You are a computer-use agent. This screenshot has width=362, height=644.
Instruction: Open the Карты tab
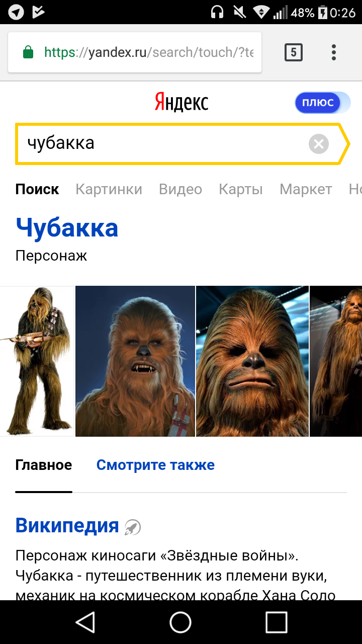(241, 189)
